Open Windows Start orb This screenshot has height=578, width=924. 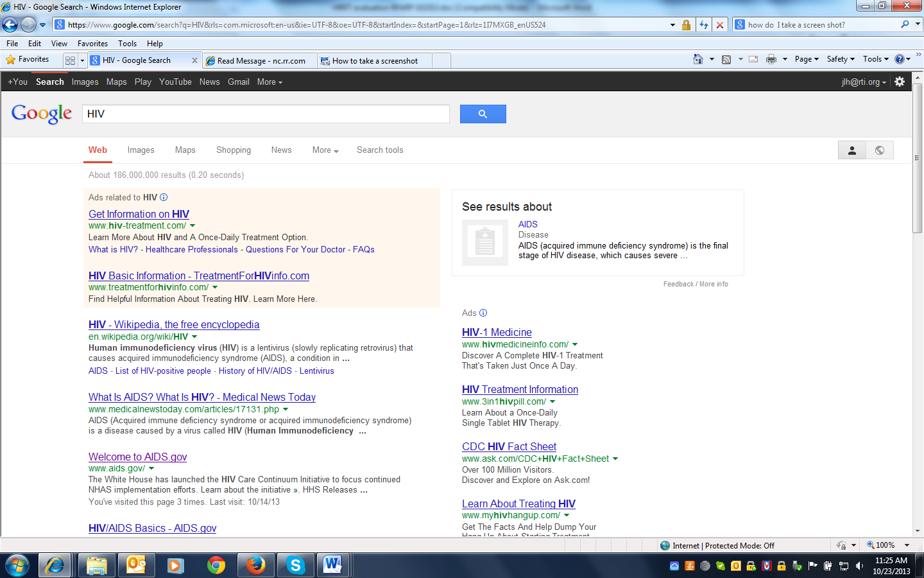[17, 566]
